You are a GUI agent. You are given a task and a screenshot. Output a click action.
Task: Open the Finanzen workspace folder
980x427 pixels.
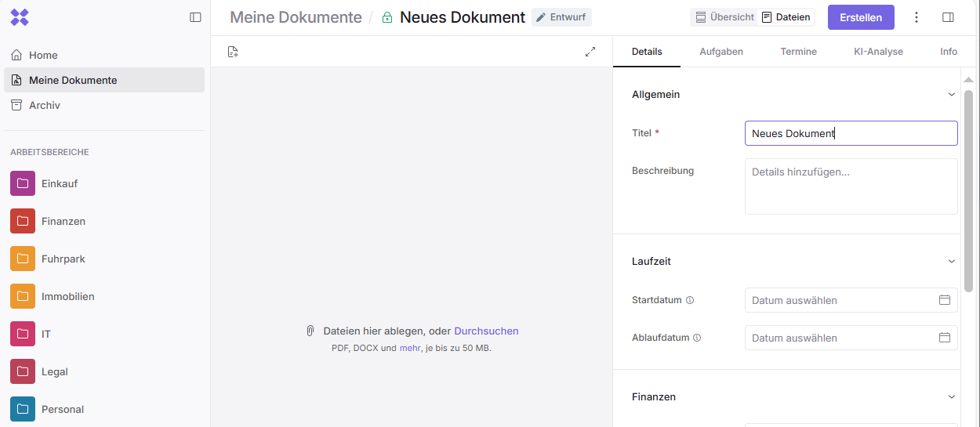(63, 221)
